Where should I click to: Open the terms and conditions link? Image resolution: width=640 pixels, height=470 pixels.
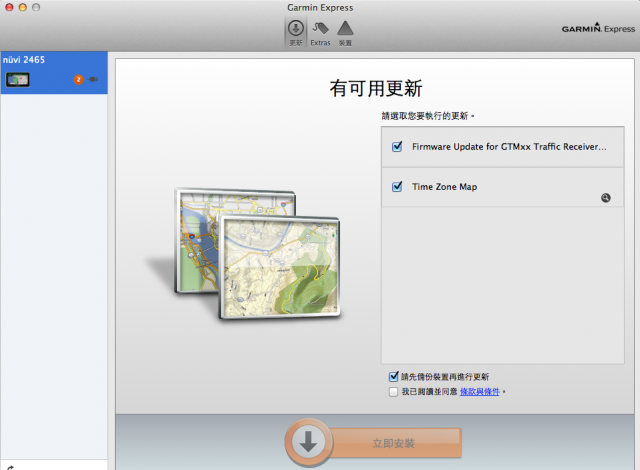[x=480, y=392]
